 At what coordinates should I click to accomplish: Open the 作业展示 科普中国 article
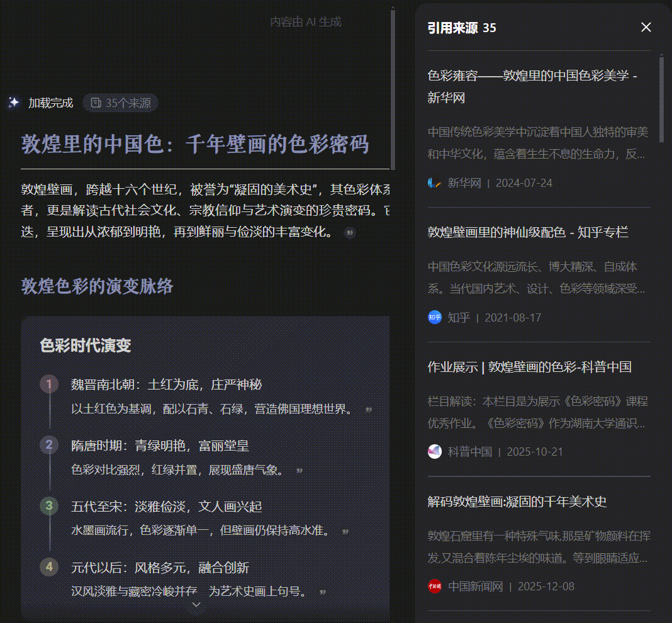tap(529, 366)
